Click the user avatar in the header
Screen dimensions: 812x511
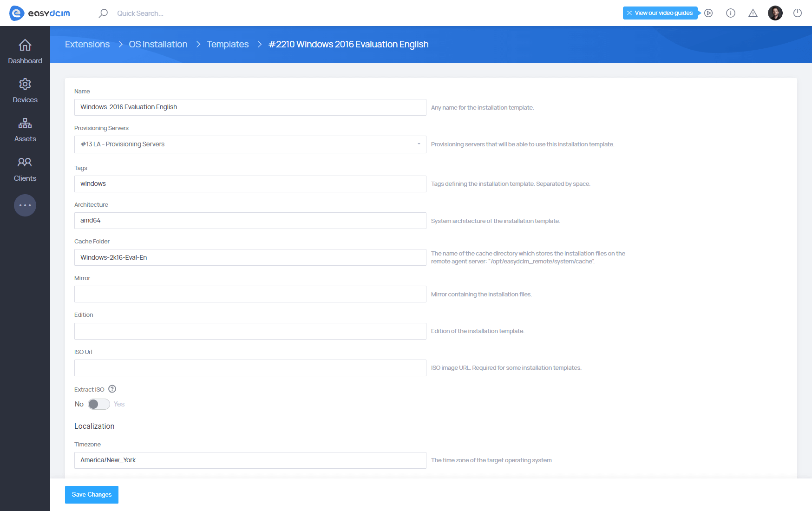click(x=775, y=13)
